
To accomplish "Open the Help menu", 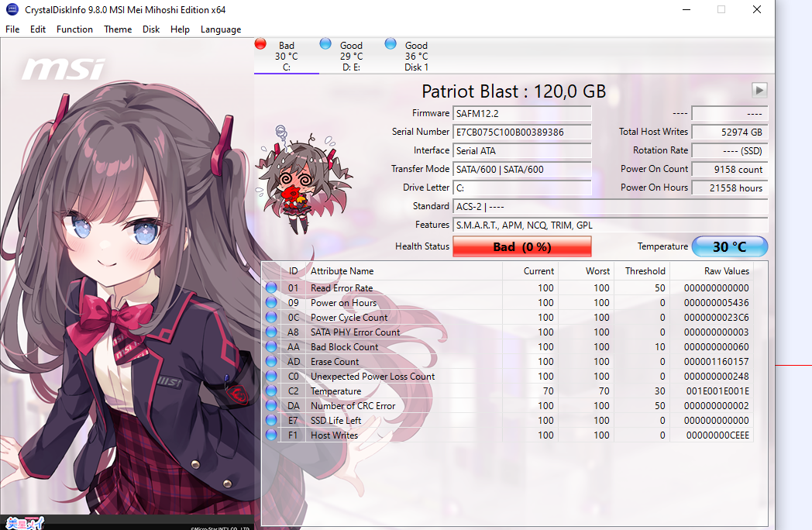I will click(181, 29).
